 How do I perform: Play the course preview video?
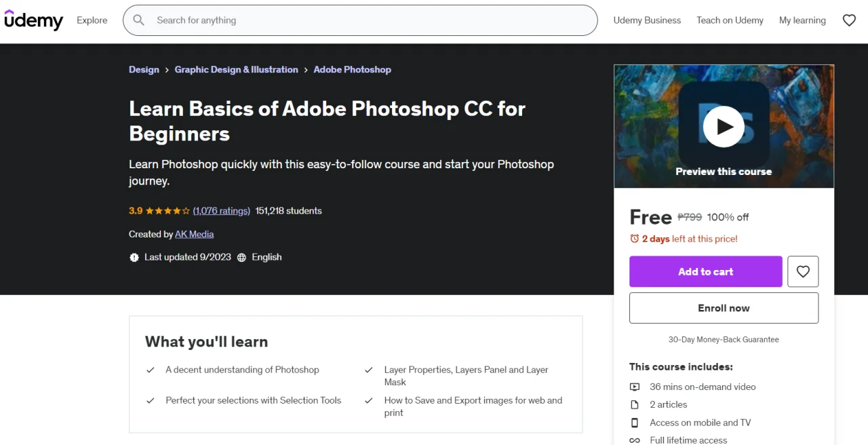click(724, 127)
